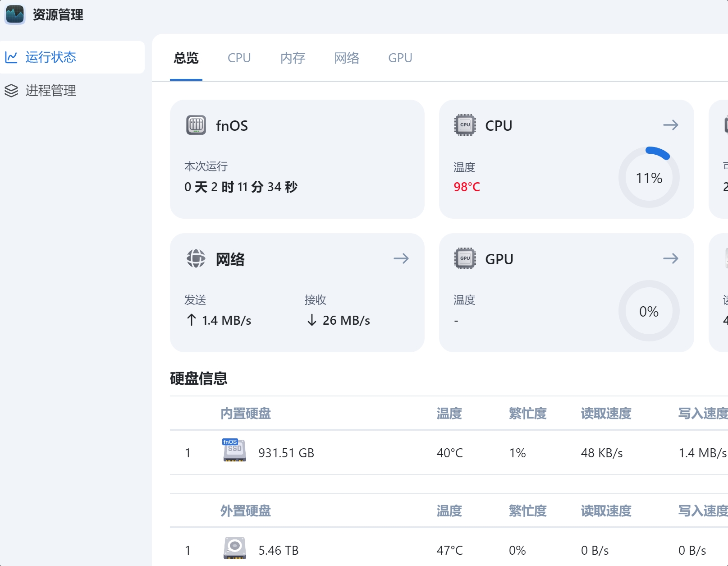The image size is (728, 566).
Task: Select the 总览 overview tab
Action: (x=186, y=58)
